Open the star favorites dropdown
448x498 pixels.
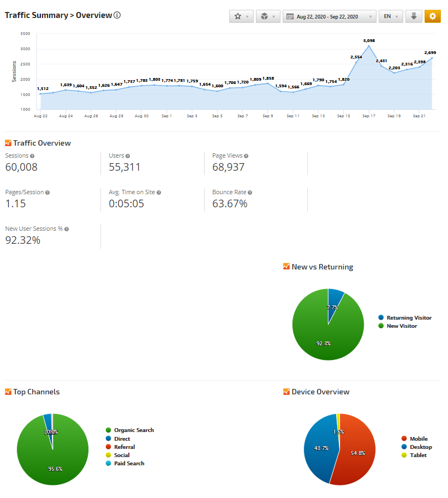241,16
